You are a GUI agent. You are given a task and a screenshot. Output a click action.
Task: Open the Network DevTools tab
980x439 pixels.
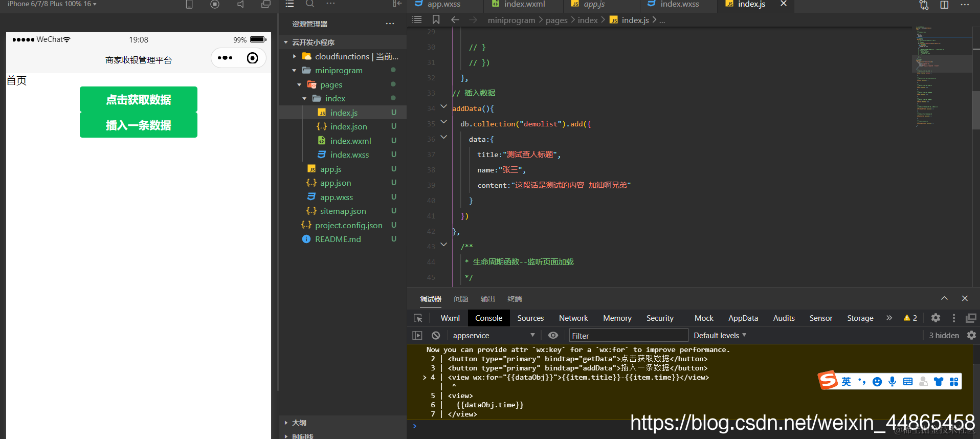[x=573, y=318]
